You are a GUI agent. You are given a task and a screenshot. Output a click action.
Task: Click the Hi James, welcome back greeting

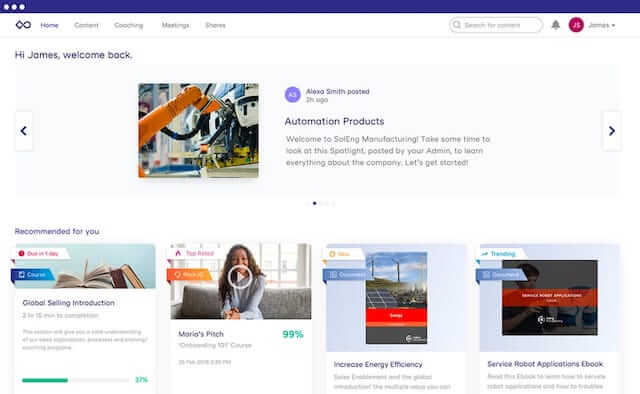73,55
